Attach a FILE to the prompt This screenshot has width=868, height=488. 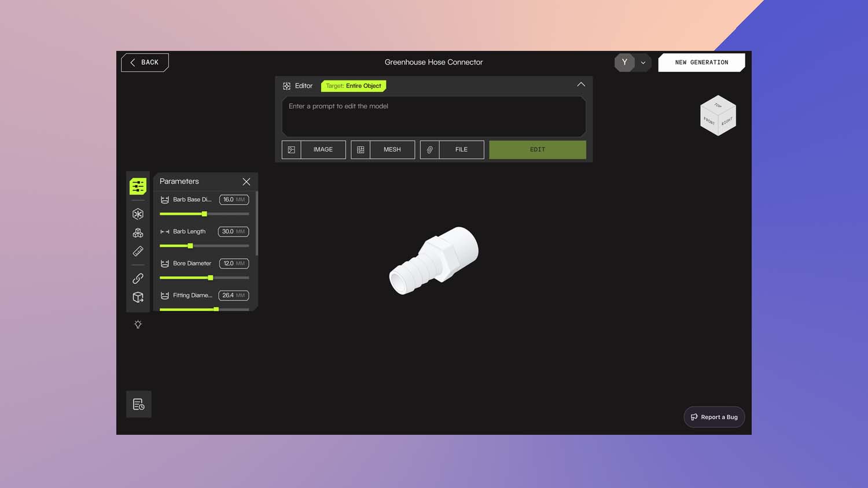[452, 150]
